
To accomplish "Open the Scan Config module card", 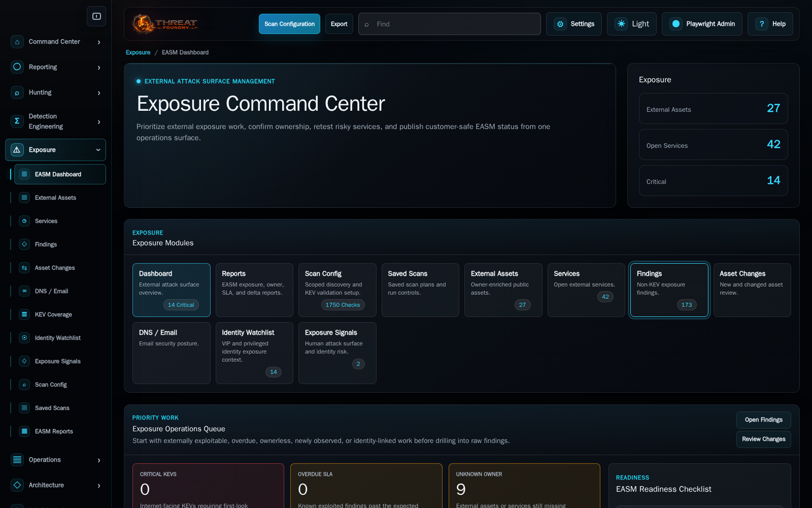I will click(337, 290).
